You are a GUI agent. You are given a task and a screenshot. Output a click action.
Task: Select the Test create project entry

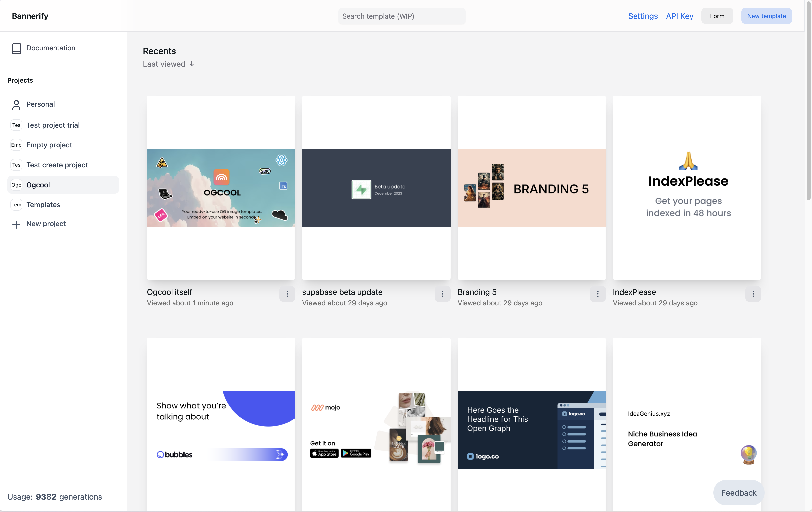coord(63,165)
